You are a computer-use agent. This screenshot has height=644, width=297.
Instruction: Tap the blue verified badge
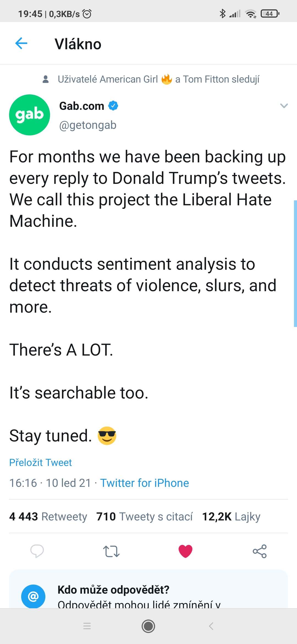point(113,106)
